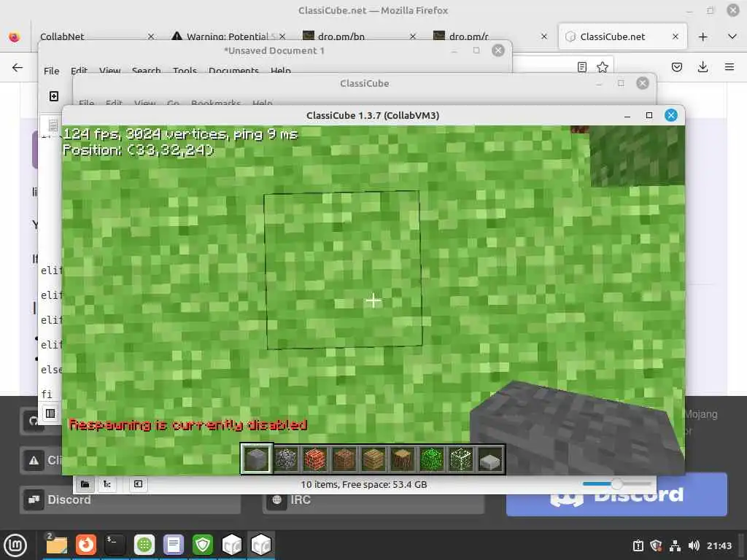Switch to the active ClassiCube taskbar window
Screen dimensions: 747x560
261,545
